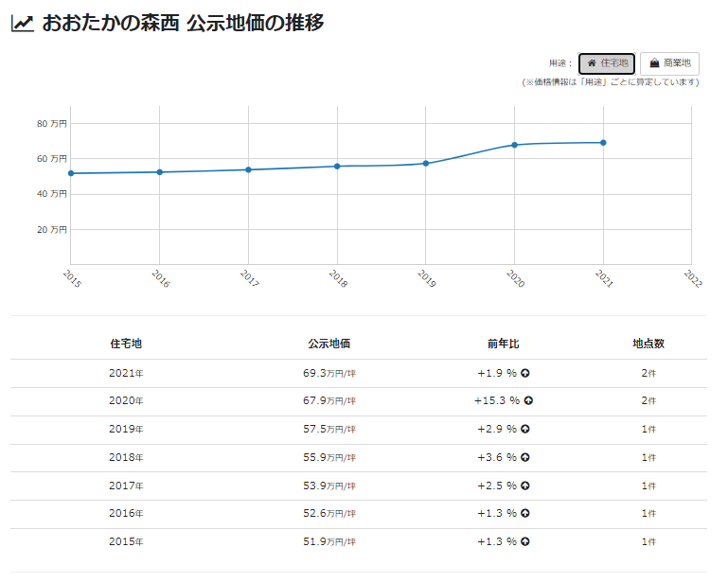Click the 2016 data point on the chart
Screen dimensions: 728x583
[160, 172]
